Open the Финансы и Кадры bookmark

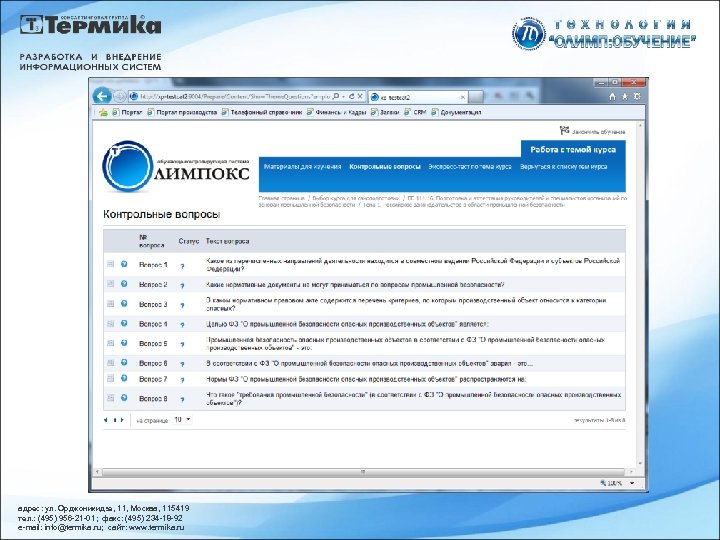pos(336,112)
